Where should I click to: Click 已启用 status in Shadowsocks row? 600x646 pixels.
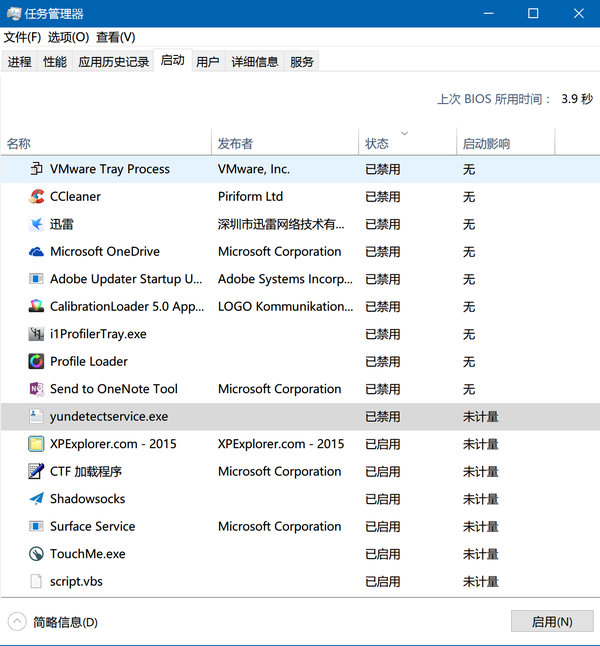tap(383, 499)
